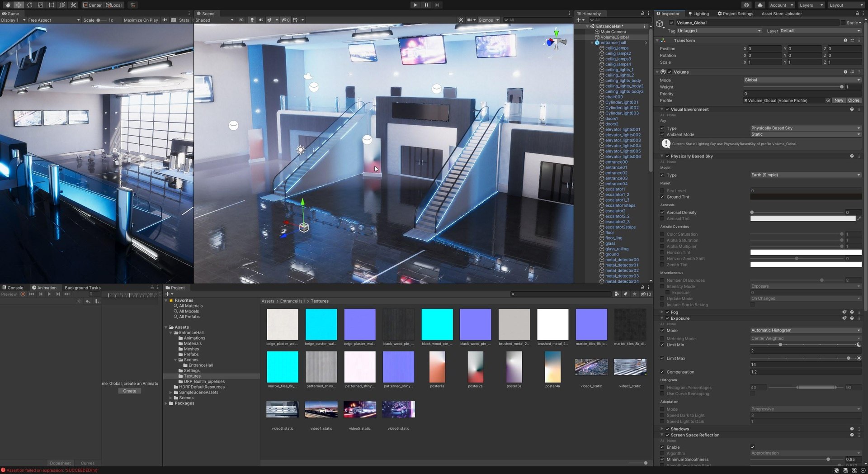
Task: Toggle scene effects (skybox/fog) icon
Action: (x=269, y=20)
